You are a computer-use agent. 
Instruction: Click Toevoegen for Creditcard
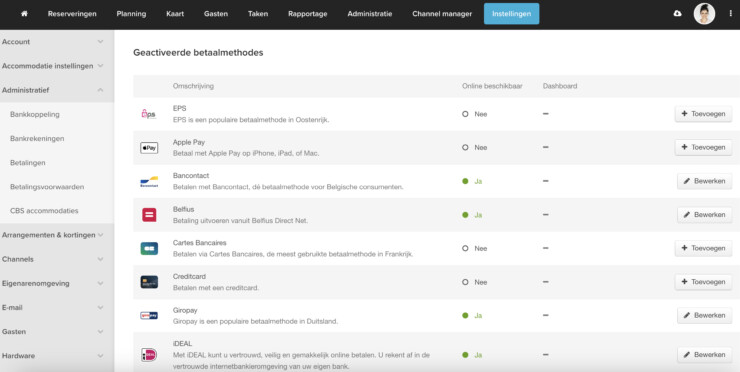tap(704, 282)
